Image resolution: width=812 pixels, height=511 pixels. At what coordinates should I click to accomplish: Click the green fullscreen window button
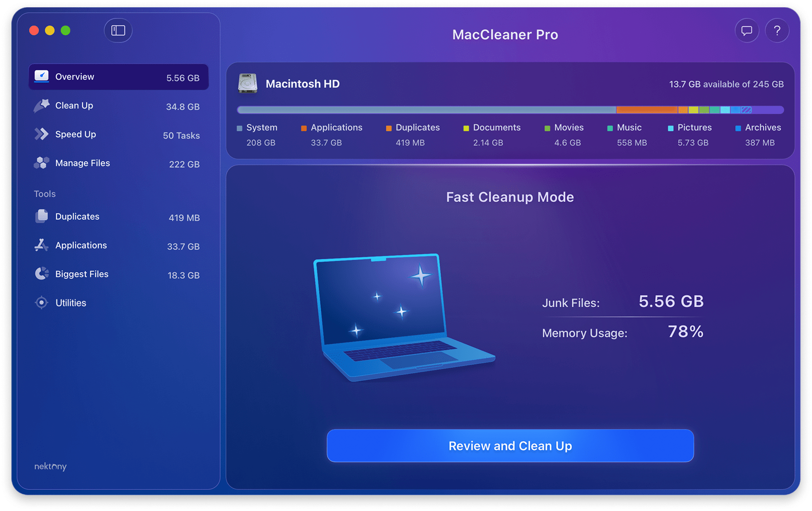[65, 30]
